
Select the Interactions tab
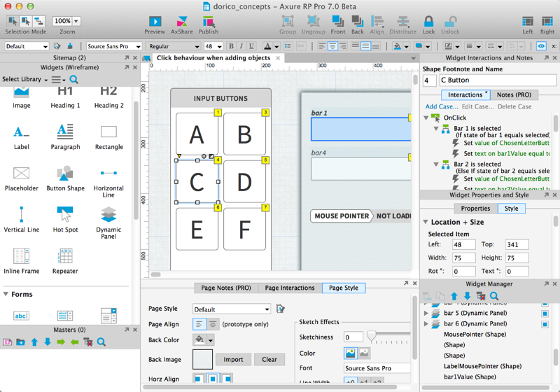[465, 94]
